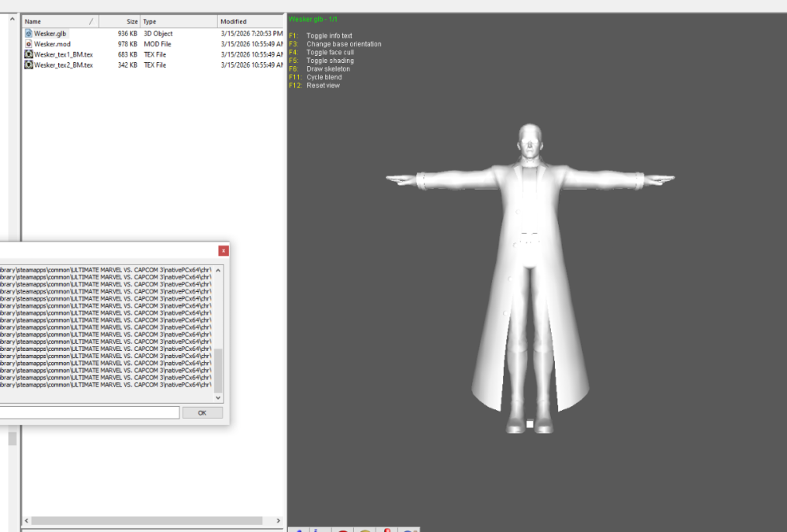The image size is (787, 532).
Task: Confirm the dialog with the OK button
Action: point(202,412)
